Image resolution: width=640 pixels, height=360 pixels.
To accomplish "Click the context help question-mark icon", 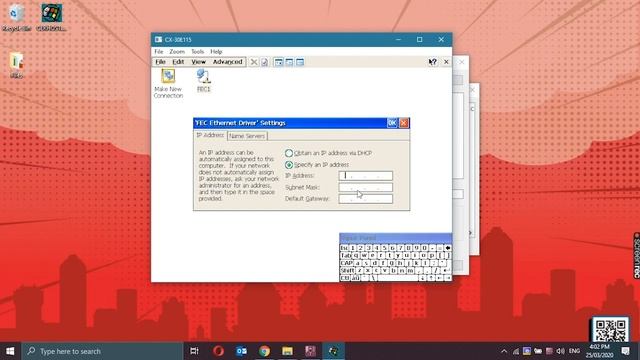I will tap(432, 62).
